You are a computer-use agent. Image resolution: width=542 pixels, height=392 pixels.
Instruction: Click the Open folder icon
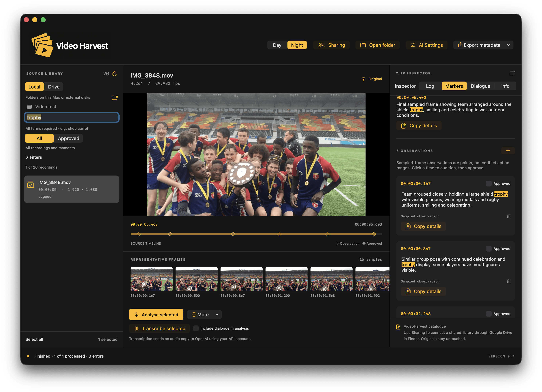click(x=363, y=45)
